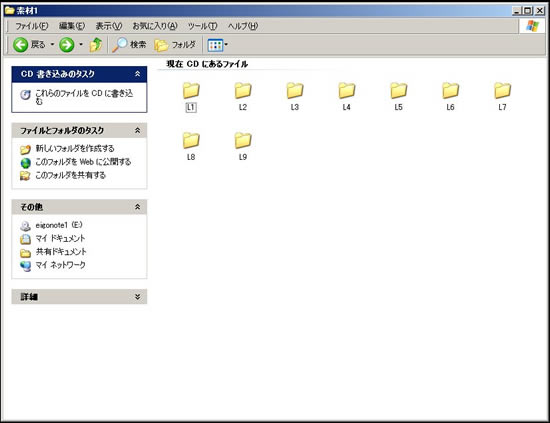550x423 pixels.
Task: Click the green Forward arrow button
Action: tap(67, 45)
